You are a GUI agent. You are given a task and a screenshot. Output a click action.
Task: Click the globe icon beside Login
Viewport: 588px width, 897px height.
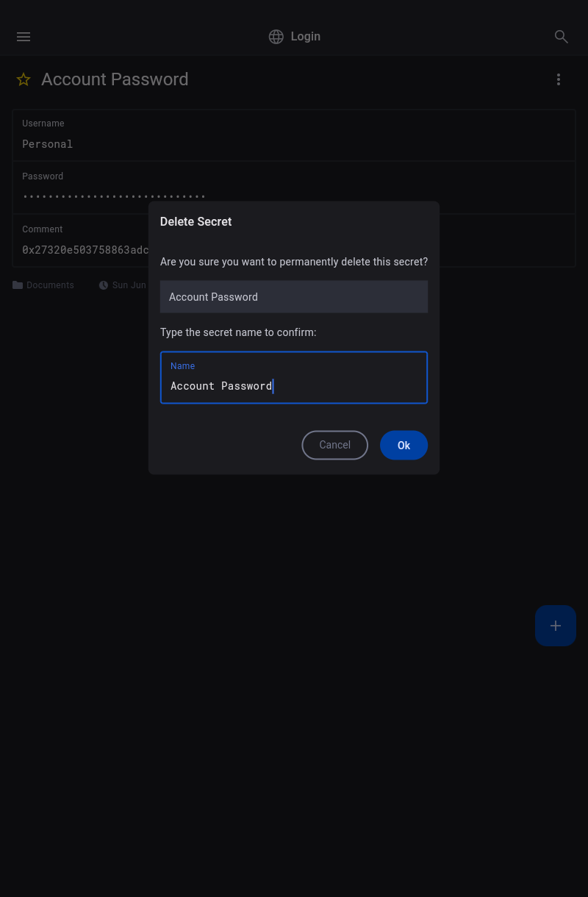click(x=276, y=37)
